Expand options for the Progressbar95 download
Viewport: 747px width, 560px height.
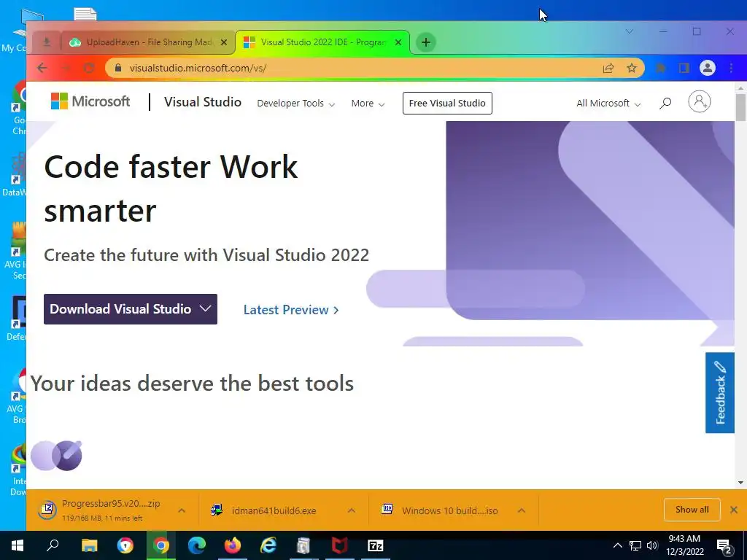(x=182, y=510)
